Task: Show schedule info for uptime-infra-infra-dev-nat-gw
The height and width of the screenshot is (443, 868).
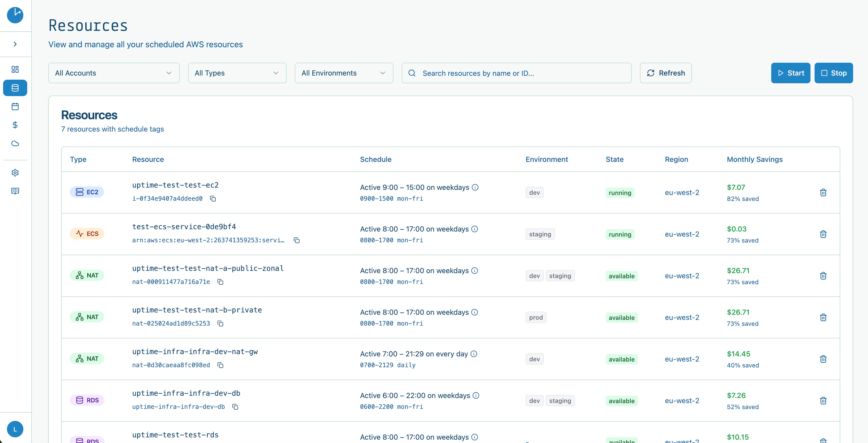Action: point(474,354)
